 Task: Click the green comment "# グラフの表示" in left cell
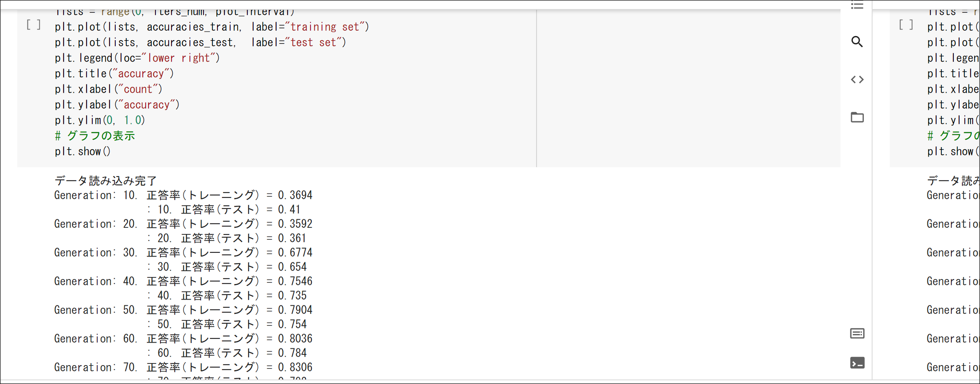[x=95, y=136]
